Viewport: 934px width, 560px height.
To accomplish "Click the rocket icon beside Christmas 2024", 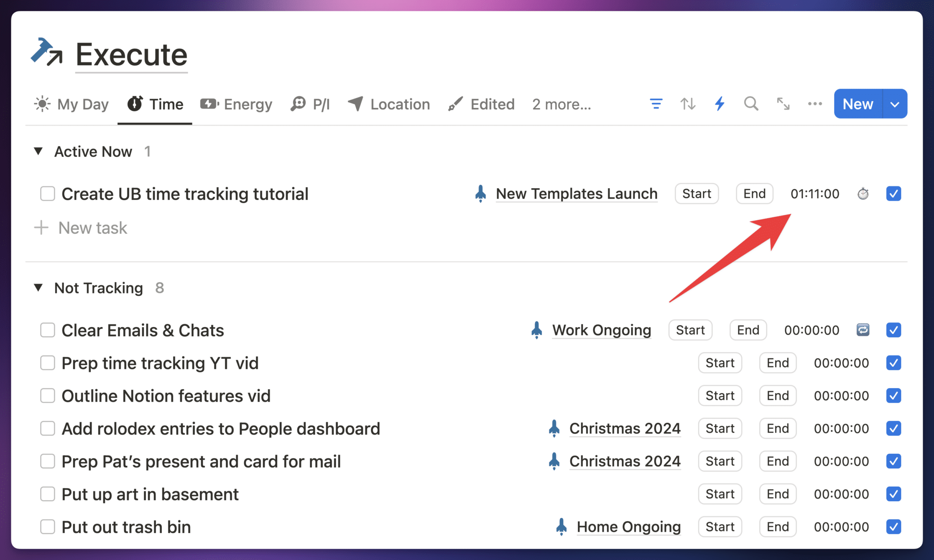I will [x=554, y=428].
